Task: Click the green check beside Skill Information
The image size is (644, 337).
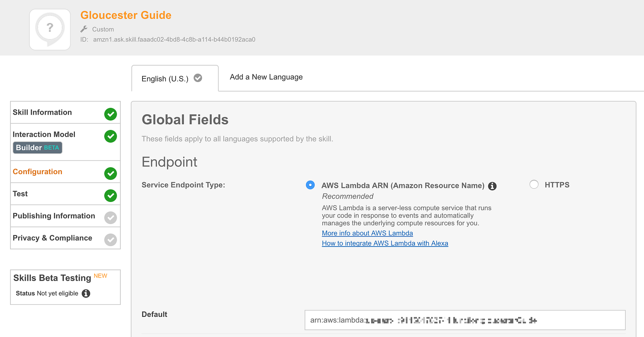Action: tap(110, 114)
